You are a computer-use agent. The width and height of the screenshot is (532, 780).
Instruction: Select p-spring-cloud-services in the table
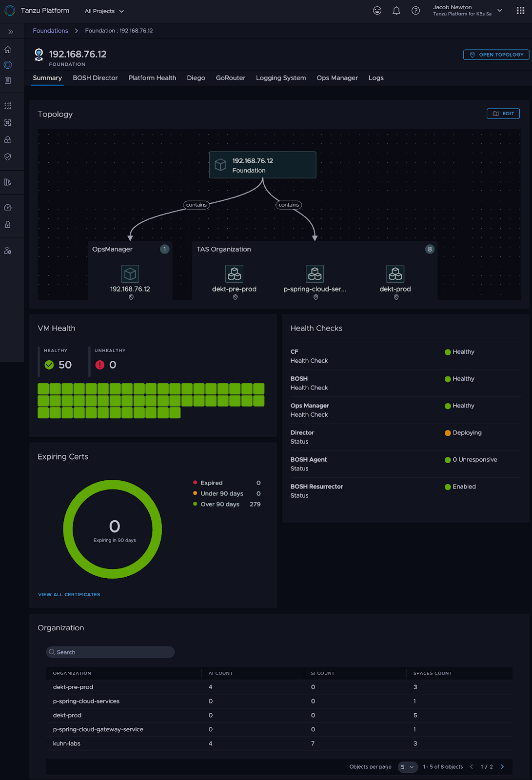(86, 701)
